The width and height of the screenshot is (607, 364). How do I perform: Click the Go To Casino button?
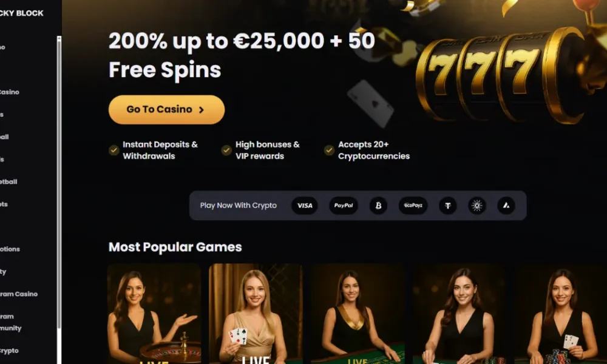[166, 109]
